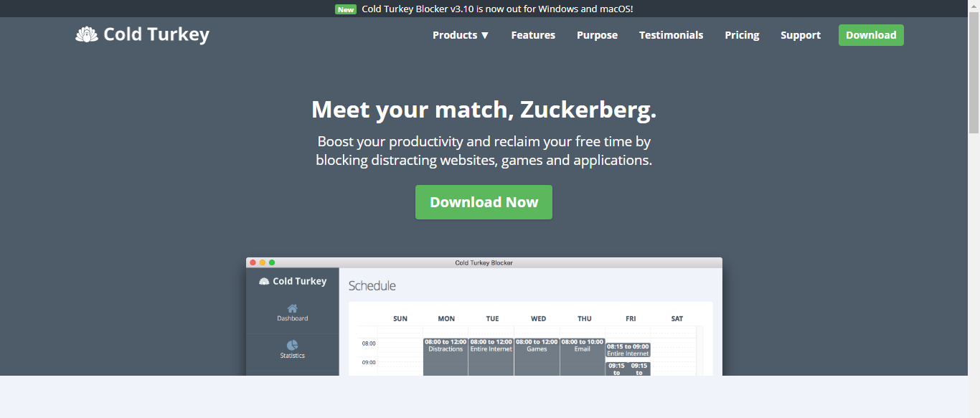
Task: Go to the Purpose section
Action: pos(597,35)
